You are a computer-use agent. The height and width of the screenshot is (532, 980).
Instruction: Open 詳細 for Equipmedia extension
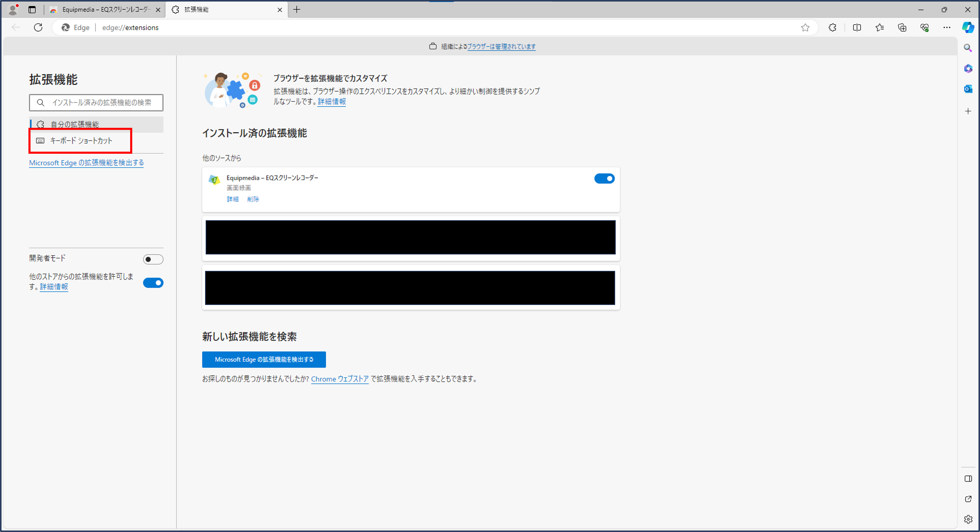pos(232,199)
